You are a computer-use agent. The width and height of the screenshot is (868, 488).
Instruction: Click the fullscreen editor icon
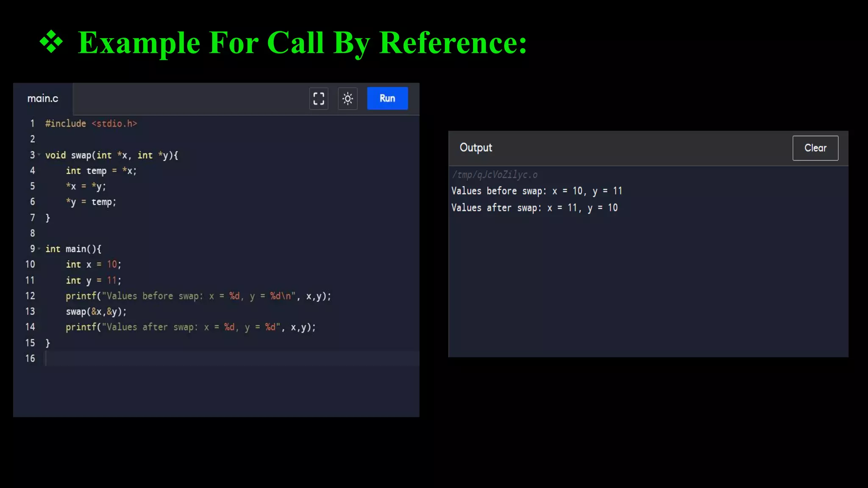pos(319,99)
